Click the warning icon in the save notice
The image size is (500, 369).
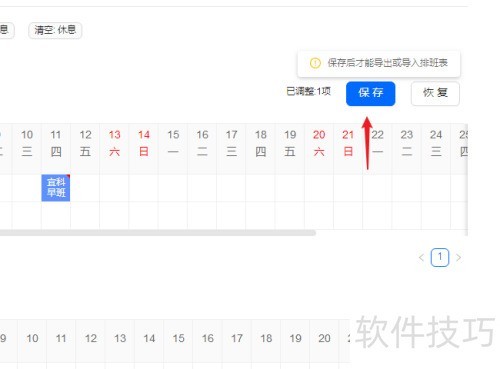tap(315, 63)
